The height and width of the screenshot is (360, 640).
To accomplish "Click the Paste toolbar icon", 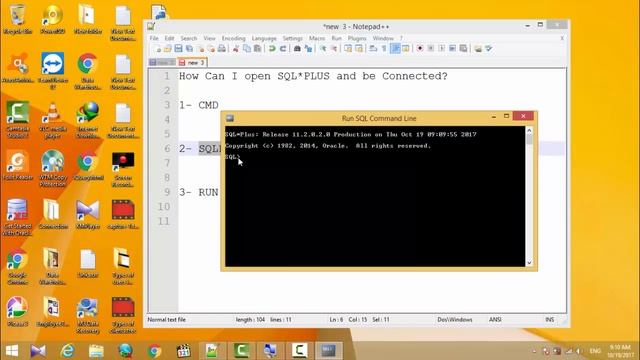I will [258, 49].
